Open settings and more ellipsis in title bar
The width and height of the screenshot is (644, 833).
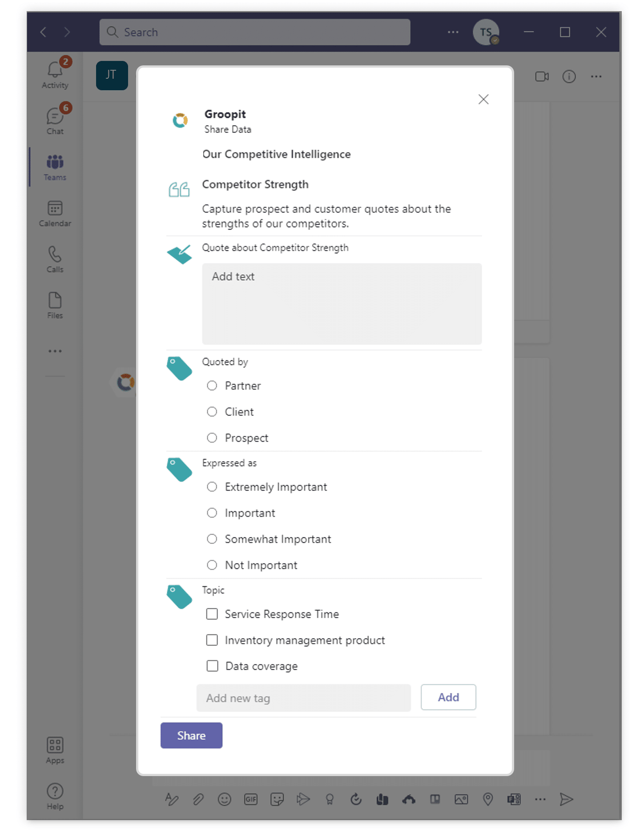(x=453, y=32)
